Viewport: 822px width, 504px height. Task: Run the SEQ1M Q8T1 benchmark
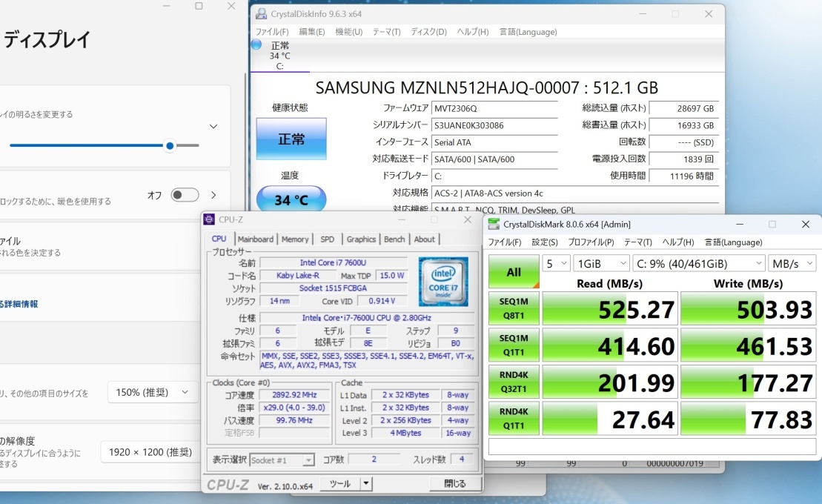[514, 308]
